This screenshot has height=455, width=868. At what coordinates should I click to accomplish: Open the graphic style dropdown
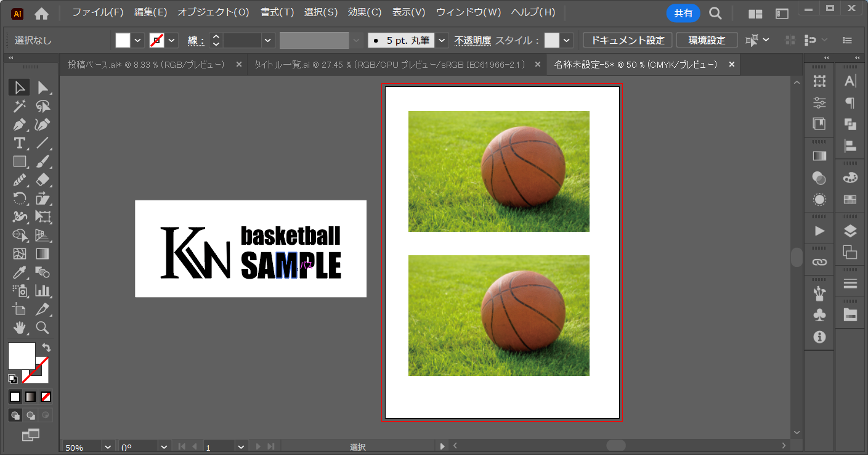click(567, 40)
